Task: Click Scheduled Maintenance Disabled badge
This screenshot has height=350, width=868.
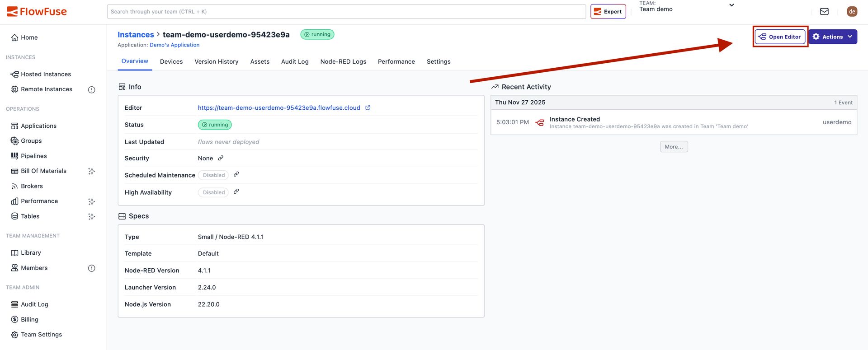Action: click(x=213, y=175)
